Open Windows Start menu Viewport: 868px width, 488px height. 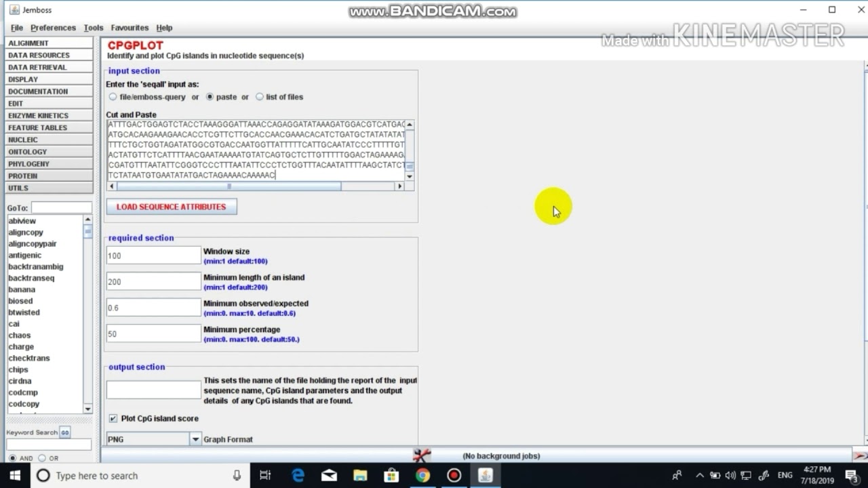pyautogui.click(x=15, y=476)
